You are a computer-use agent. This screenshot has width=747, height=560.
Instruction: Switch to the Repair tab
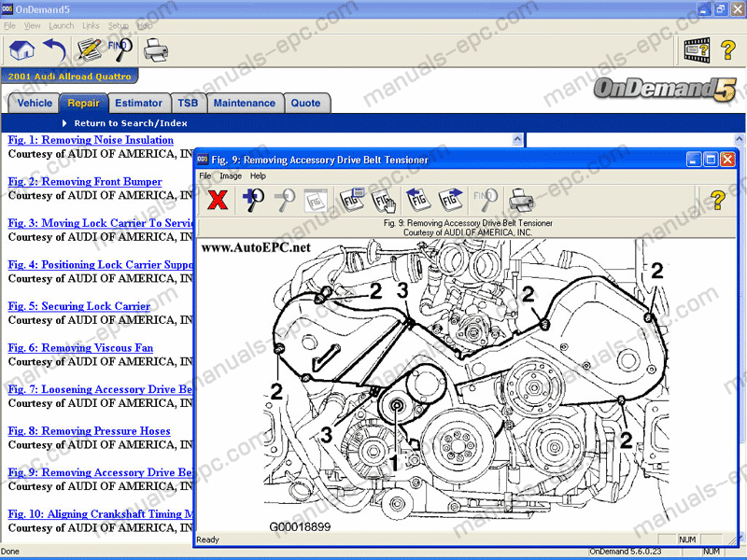click(83, 103)
